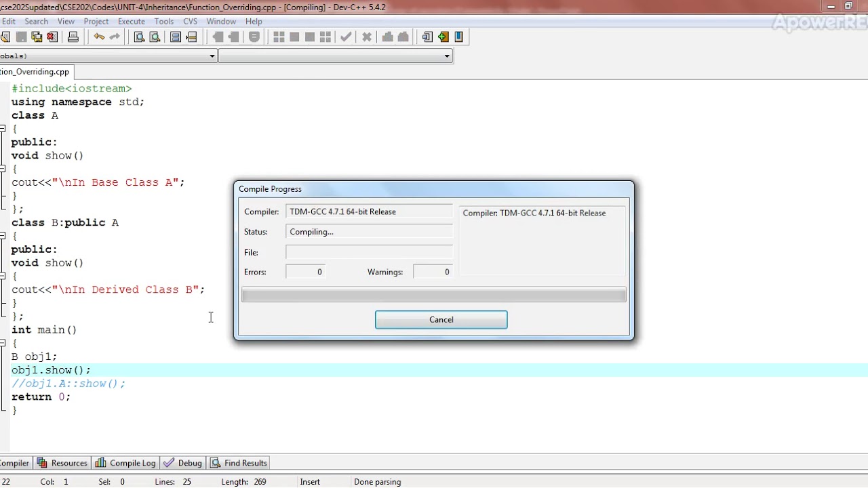Click the '#include<iostream>' code line
This screenshot has height=488, width=868.
[x=71, y=89]
